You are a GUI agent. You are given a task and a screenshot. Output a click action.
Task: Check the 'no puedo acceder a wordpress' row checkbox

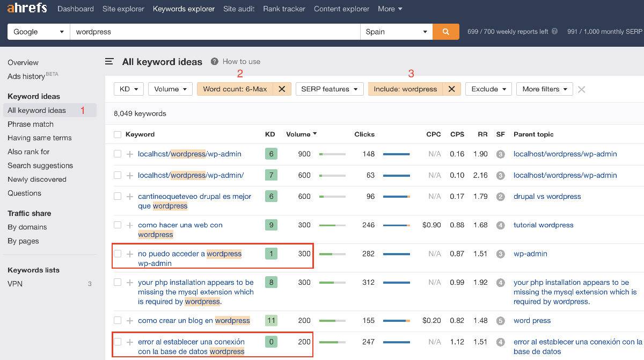point(118,254)
